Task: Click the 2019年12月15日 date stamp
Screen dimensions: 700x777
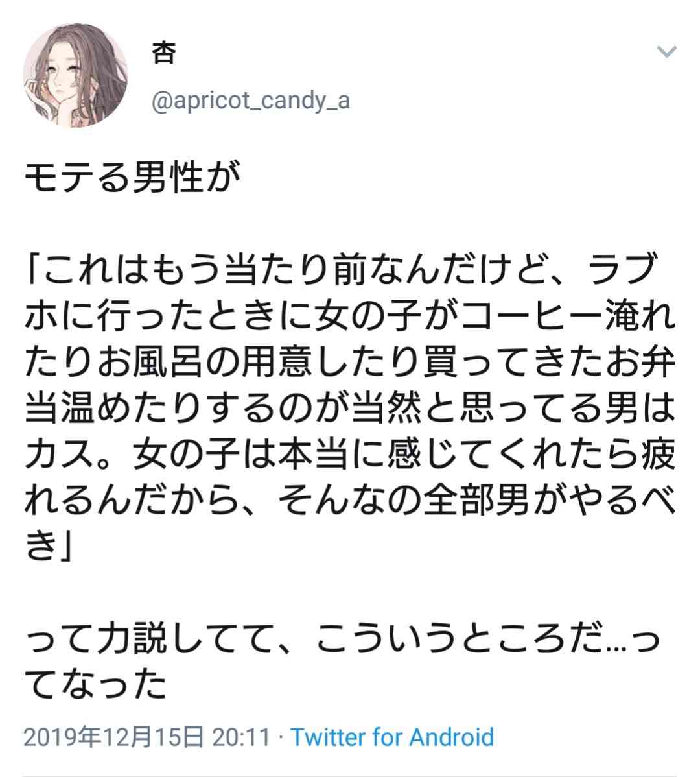Action: pyautogui.click(x=113, y=737)
